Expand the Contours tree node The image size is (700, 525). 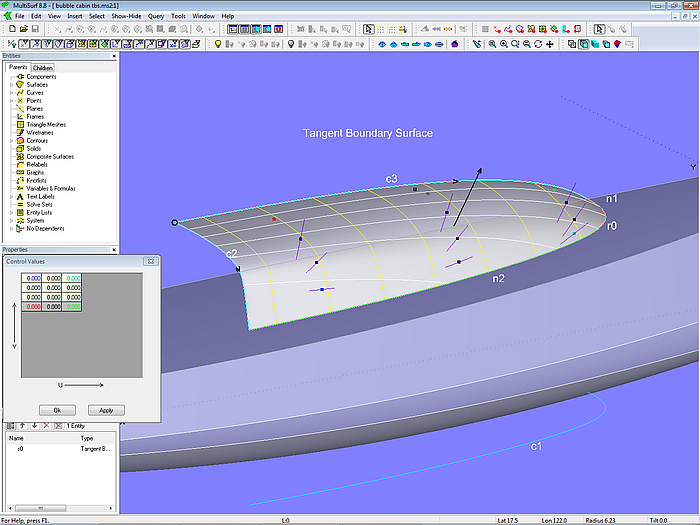click(x=11, y=141)
